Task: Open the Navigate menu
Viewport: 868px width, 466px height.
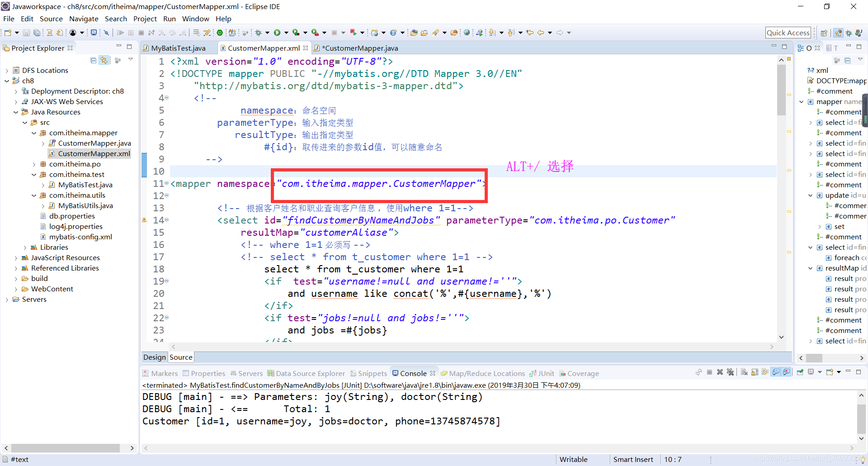Action: click(84, 19)
